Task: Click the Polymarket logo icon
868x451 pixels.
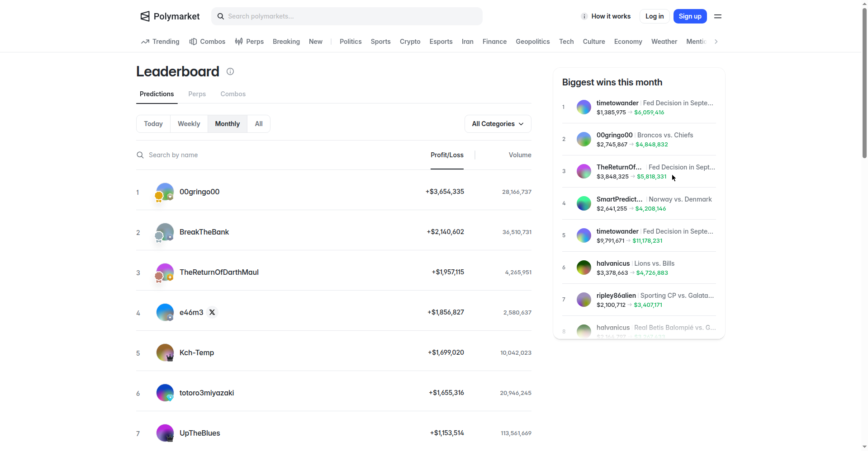Action: 145,16
